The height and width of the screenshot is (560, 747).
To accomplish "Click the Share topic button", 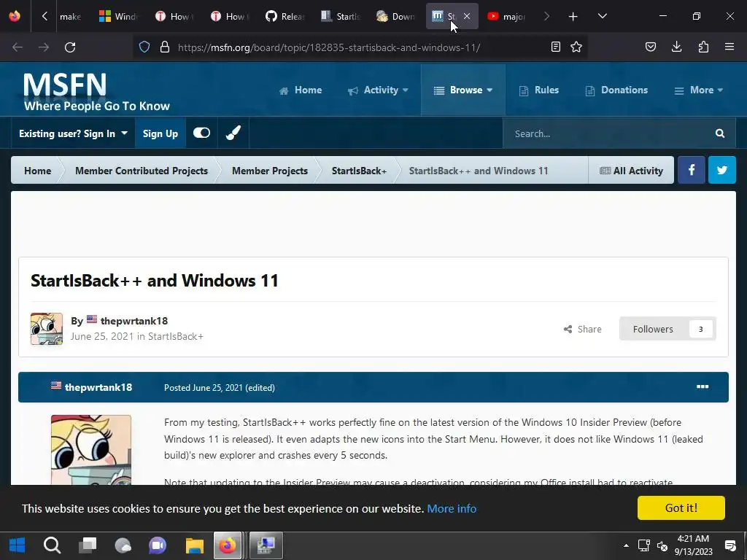I will coord(582,329).
